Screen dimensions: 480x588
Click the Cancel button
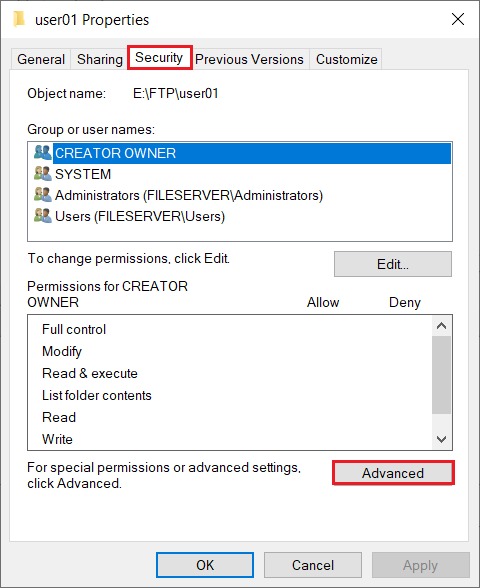(313, 565)
